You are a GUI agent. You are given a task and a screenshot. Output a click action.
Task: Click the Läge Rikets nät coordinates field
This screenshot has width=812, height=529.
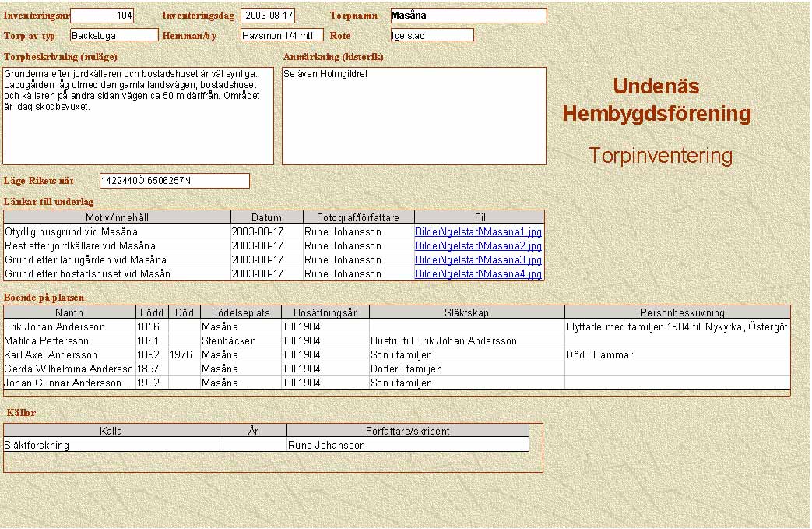[174, 181]
